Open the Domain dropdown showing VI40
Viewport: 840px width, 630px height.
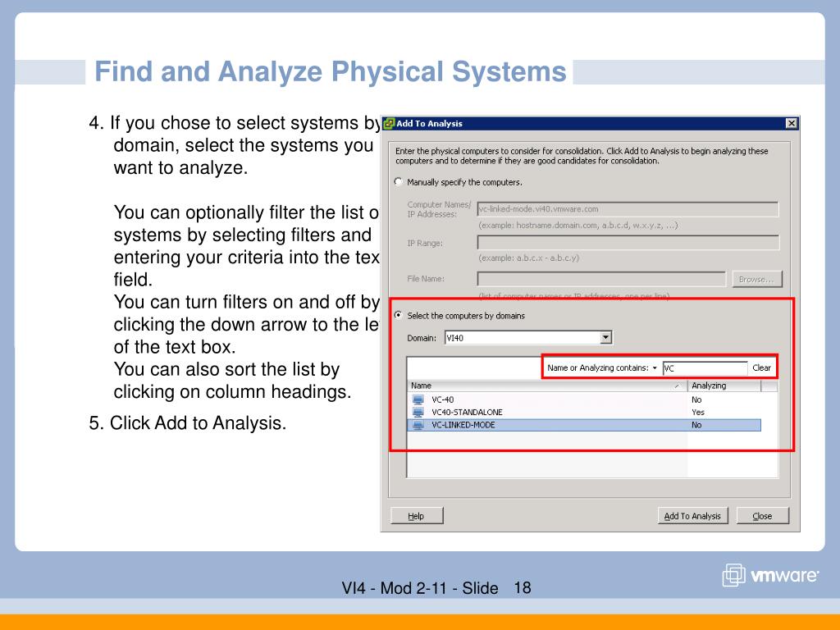coord(606,337)
